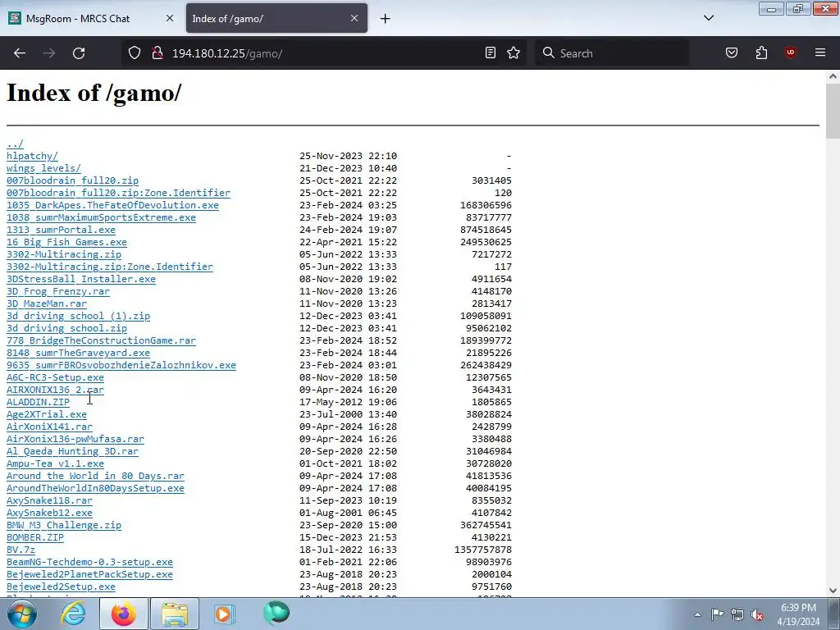Click the muted volume tray icon

click(x=757, y=614)
